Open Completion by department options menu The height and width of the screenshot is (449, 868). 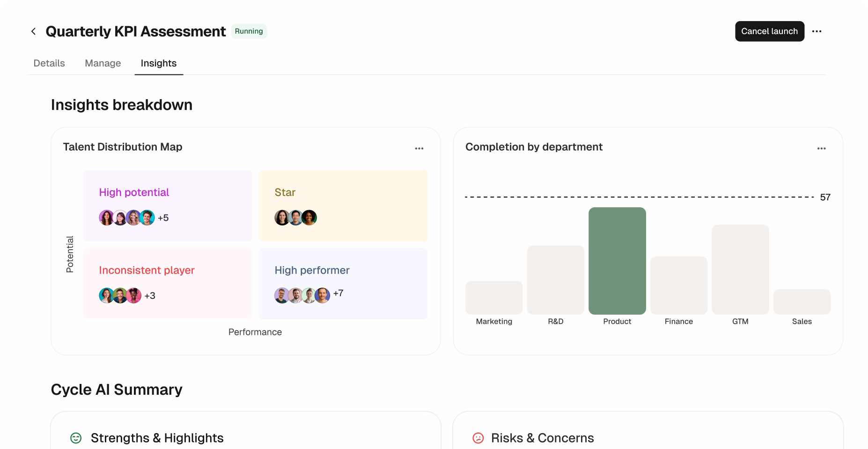[x=822, y=148]
